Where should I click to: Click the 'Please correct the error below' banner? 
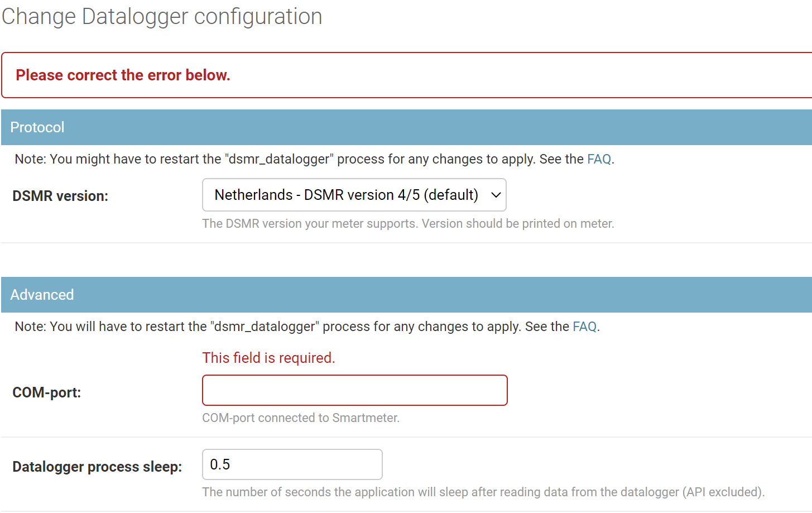point(123,74)
